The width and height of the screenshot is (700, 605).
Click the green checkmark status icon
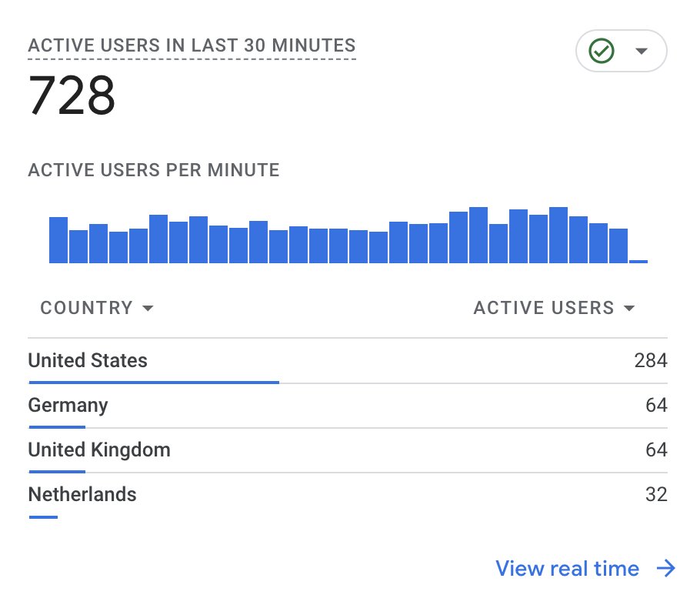pos(602,51)
